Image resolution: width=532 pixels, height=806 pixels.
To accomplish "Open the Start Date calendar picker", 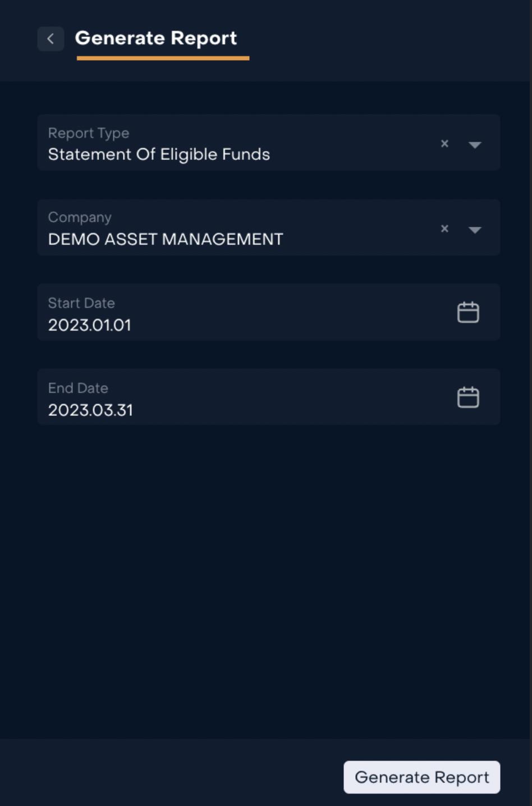I will tap(468, 313).
